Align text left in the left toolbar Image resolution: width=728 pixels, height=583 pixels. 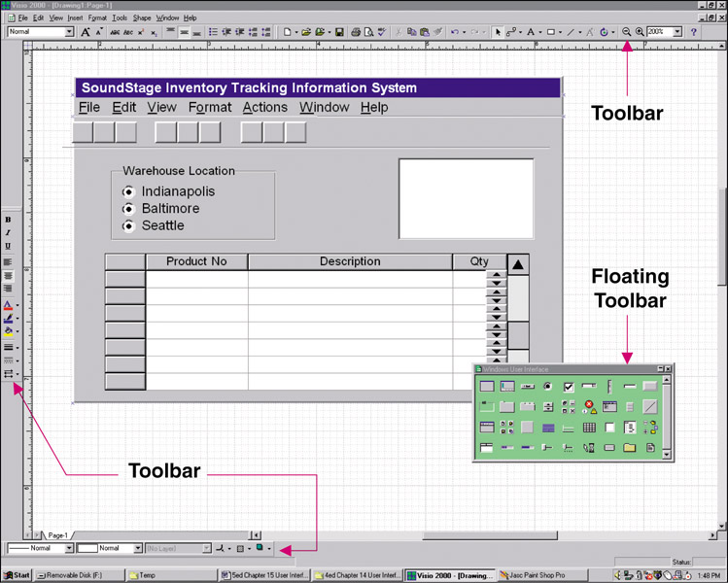point(8,262)
